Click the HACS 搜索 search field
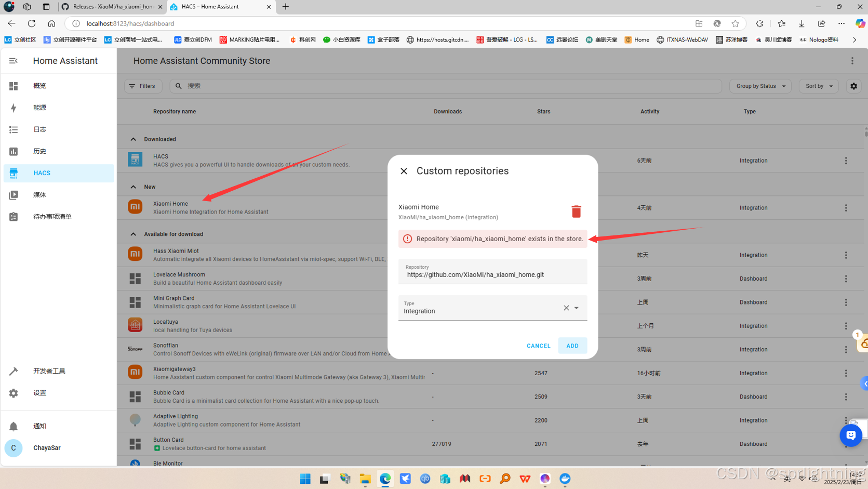 446,86
